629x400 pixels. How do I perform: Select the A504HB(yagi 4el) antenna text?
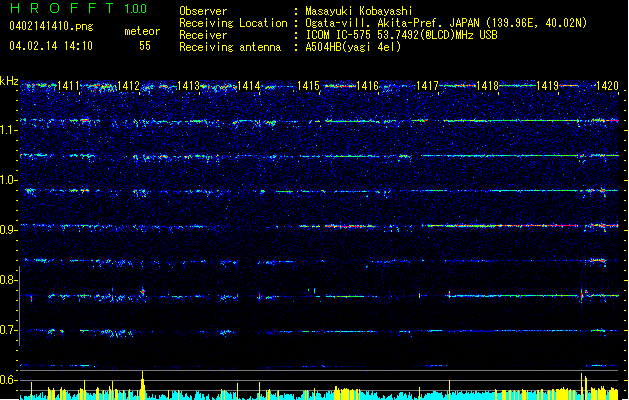(353, 47)
